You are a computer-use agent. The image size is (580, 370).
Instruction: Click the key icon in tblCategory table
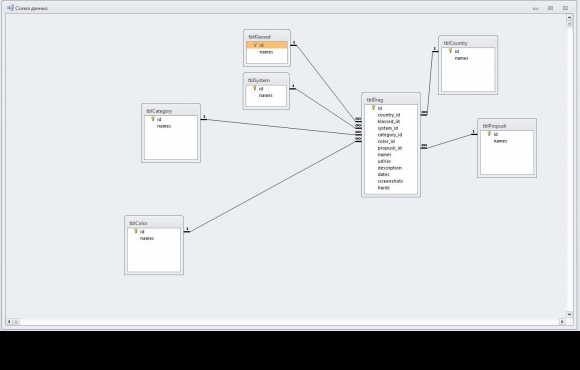(x=153, y=119)
